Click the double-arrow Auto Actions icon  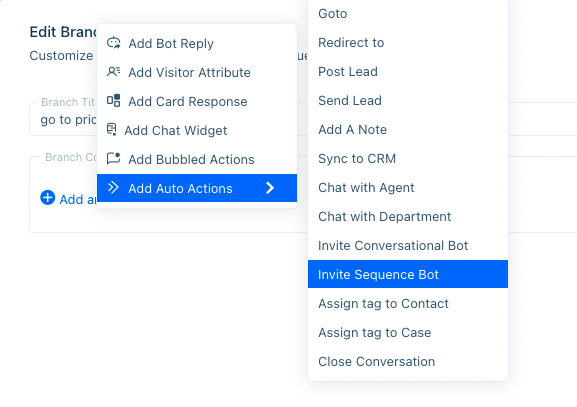[x=113, y=188]
